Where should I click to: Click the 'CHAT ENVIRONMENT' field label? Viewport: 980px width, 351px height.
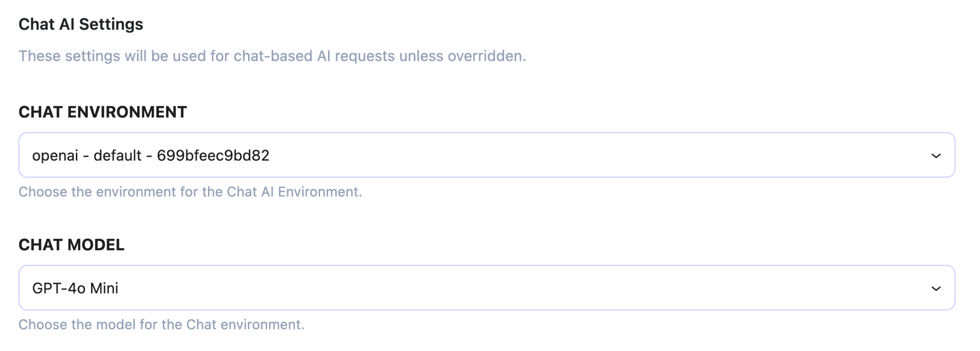point(103,112)
